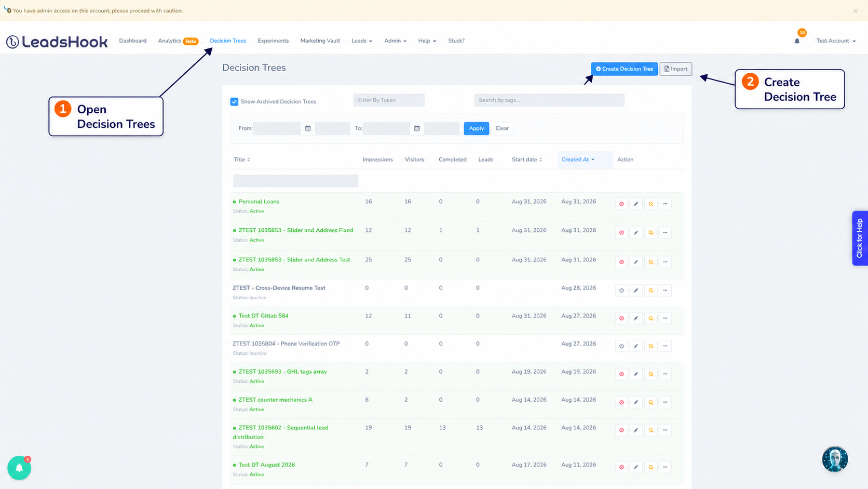
Task: Expand the Leads dropdown menu
Action: (x=362, y=41)
